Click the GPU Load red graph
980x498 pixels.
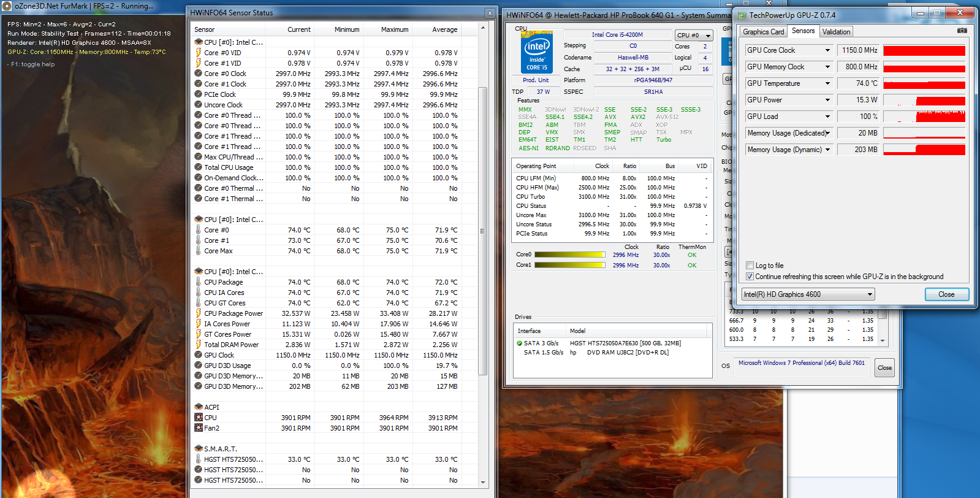(924, 117)
